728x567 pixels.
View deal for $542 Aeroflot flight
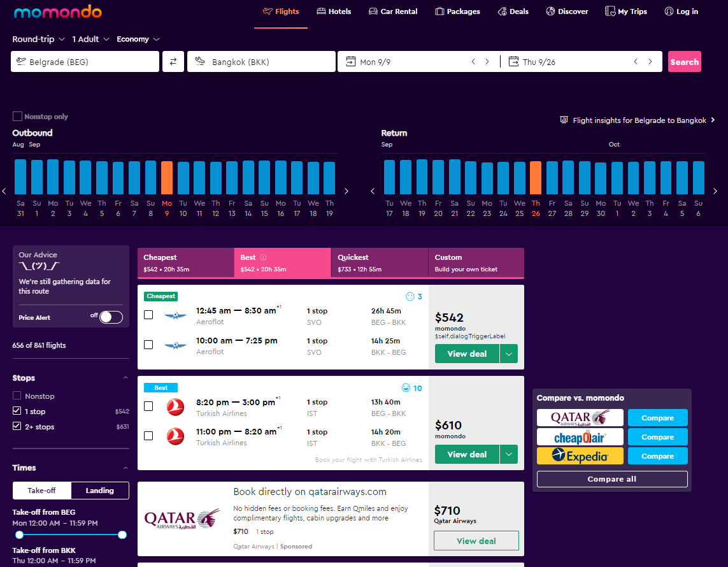[467, 354]
